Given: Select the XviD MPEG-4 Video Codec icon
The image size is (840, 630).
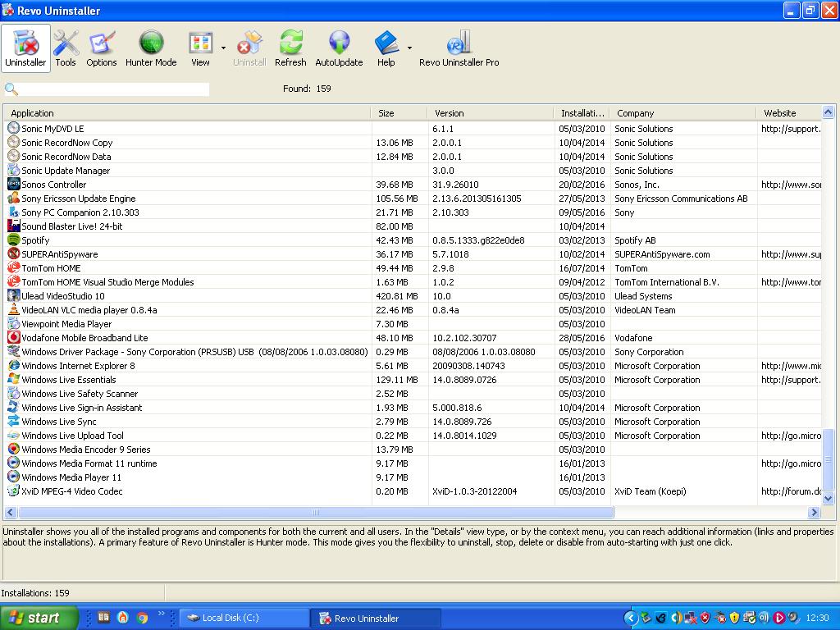Looking at the screenshot, I should click(x=13, y=491).
